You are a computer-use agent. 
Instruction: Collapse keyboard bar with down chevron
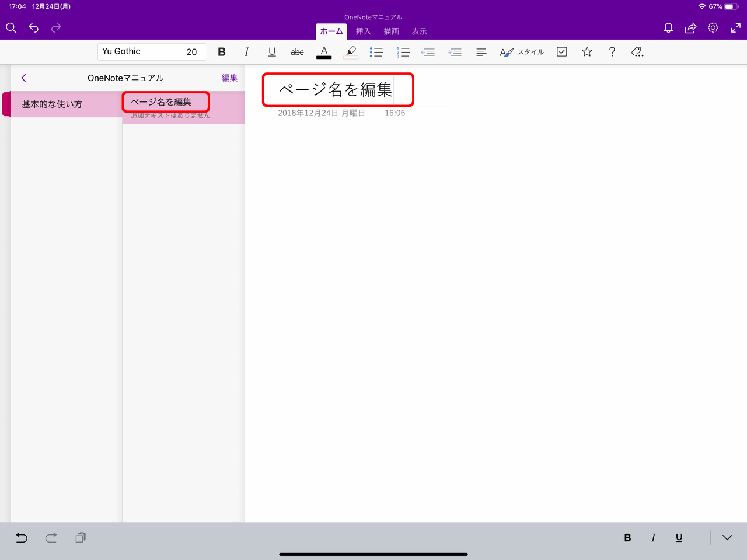(727, 538)
